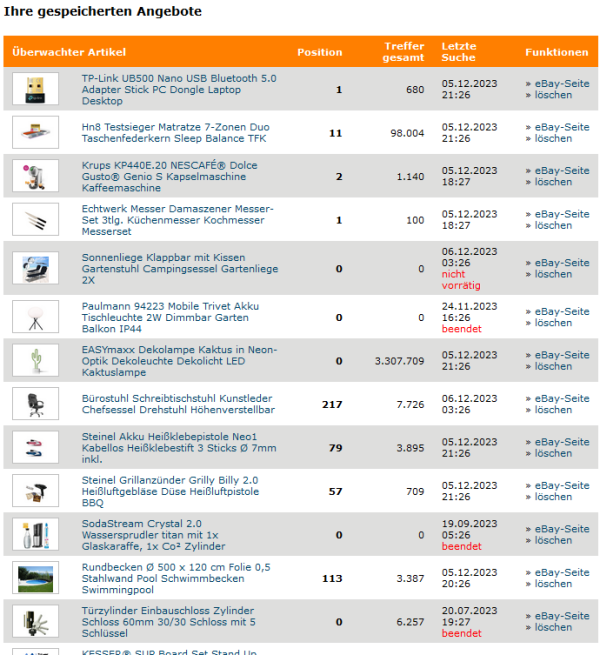The image size is (600, 655).
Task: Open Steinel Grilly Billy thumbnail
Action: tap(36, 490)
